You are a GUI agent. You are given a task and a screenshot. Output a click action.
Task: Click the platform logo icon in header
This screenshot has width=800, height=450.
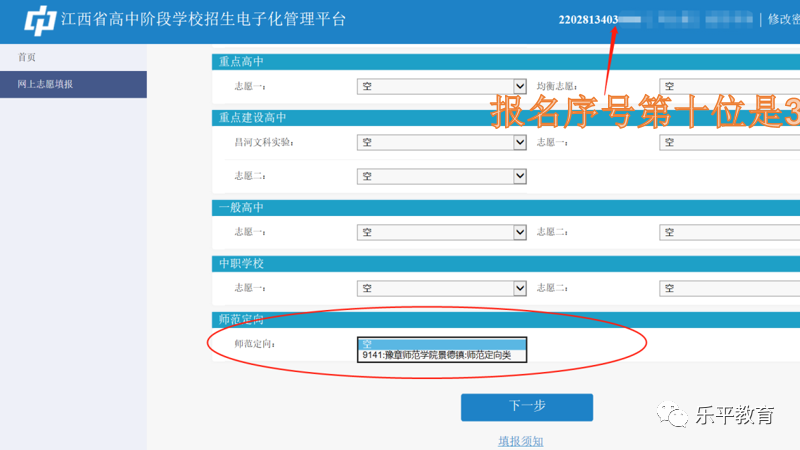40,20
